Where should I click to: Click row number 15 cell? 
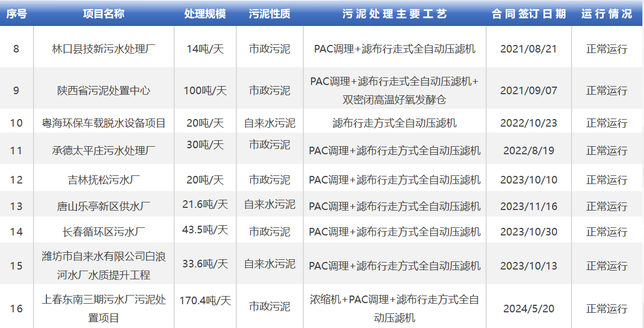pyautogui.click(x=16, y=266)
